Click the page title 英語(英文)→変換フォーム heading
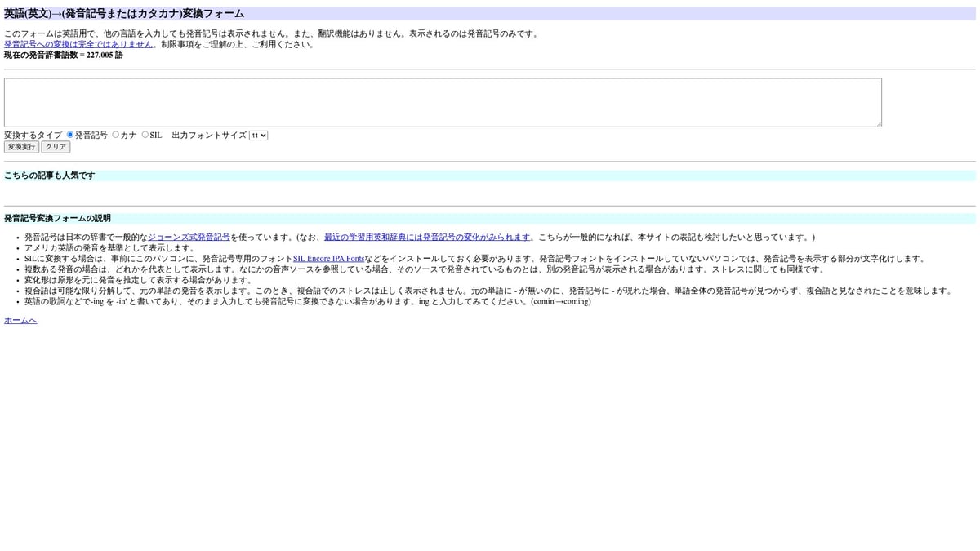The image size is (980, 551). coord(124,14)
